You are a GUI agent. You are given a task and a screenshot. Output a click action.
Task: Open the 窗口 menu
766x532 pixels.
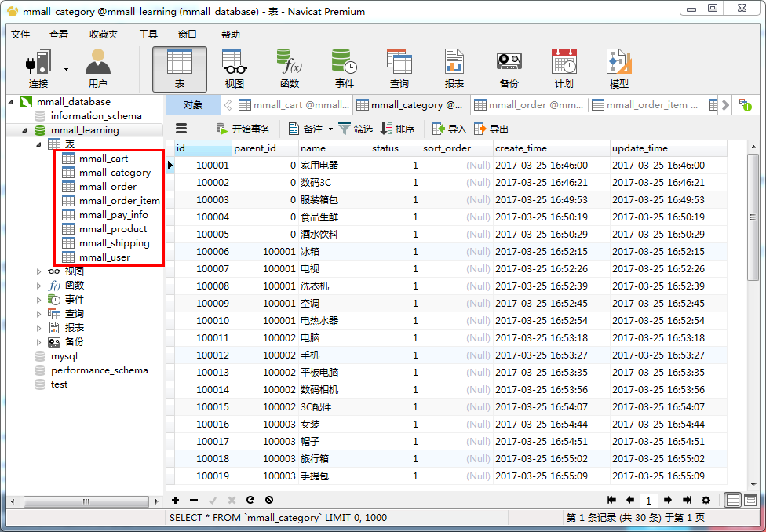click(x=188, y=35)
